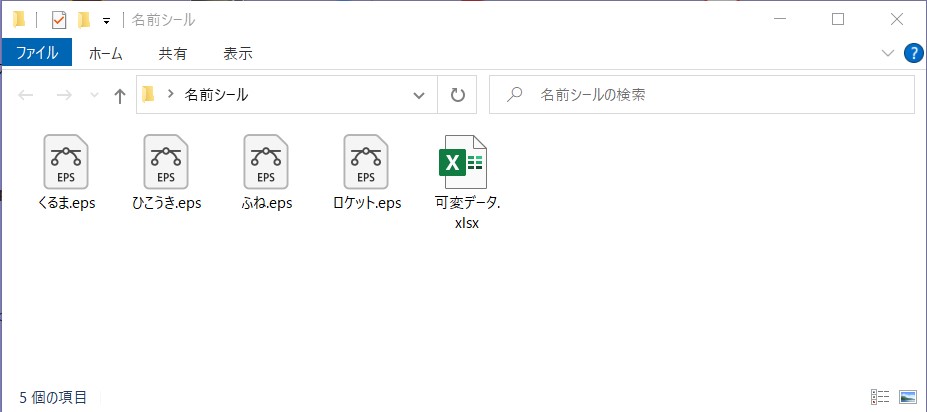The width and height of the screenshot is (927, 412).
Task: Click the folder icon in address bar
Action: pos(148,95)
